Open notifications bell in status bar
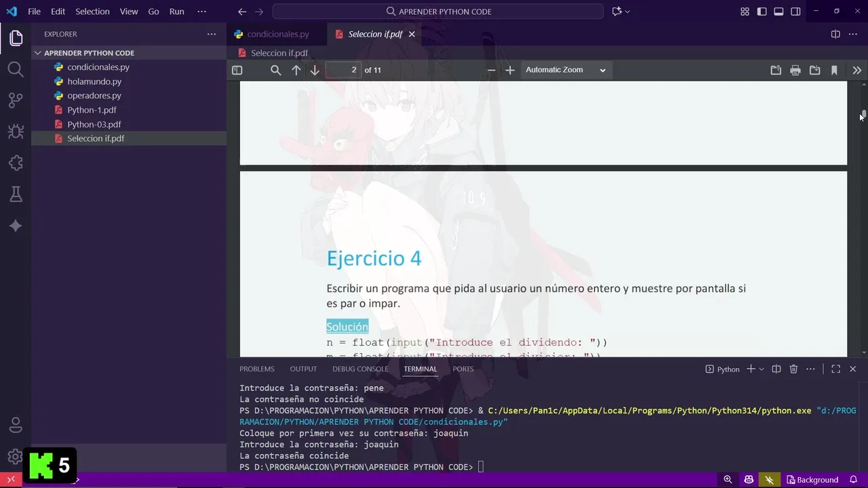The image size is (868, 488). click(x=854, y=480)
